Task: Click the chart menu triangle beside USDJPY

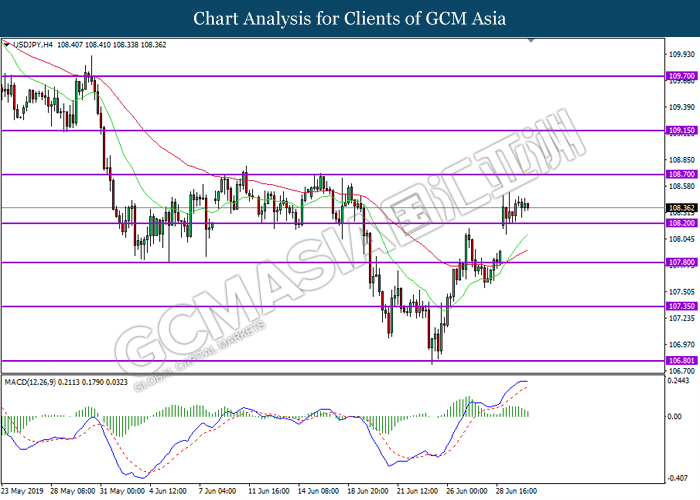Action: [6, 45]
